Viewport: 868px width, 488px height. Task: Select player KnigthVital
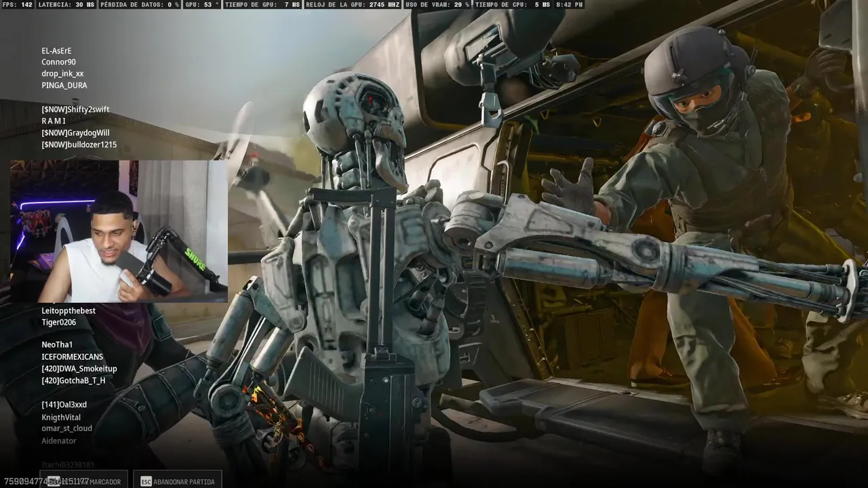point(61,418)
